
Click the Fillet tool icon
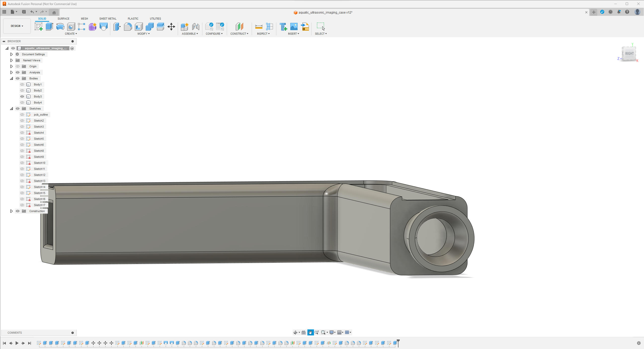[x=128, y=27]
